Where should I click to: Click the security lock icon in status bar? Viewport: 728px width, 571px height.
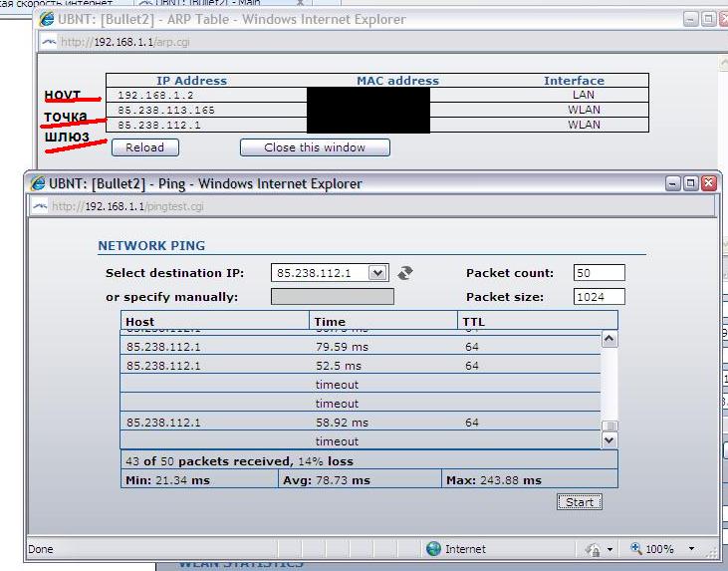pyautogui.click(x=593, y=549)
